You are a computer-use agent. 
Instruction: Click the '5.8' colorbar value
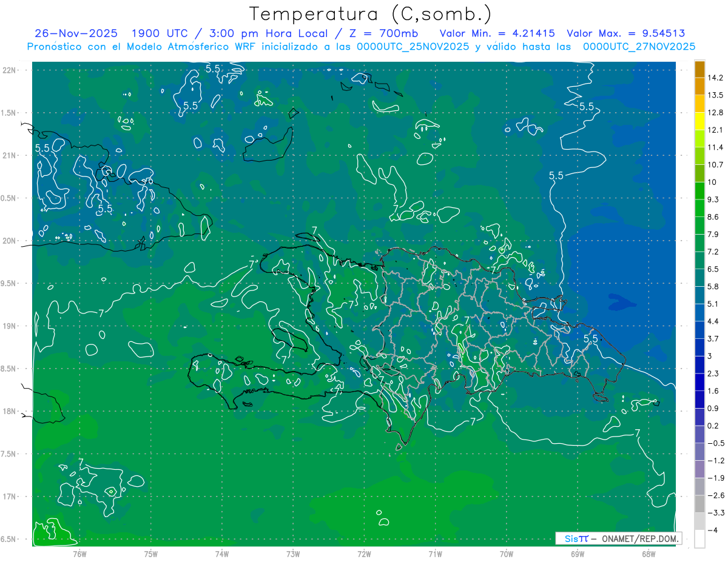click(x=713, y=287)
